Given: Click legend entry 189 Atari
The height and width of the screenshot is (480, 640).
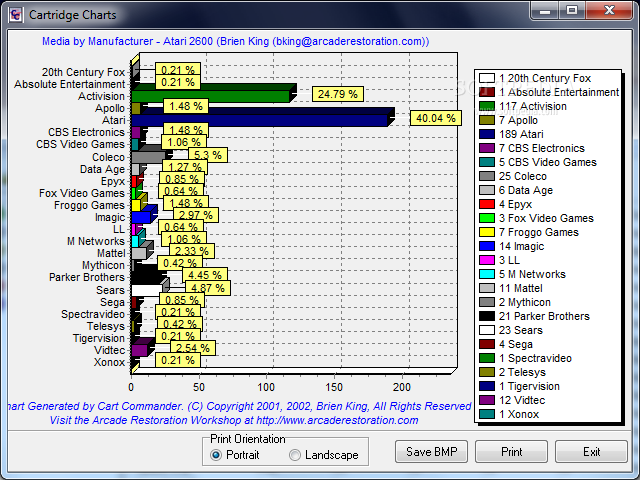Looking at the screenshot, I should [521, 134].
